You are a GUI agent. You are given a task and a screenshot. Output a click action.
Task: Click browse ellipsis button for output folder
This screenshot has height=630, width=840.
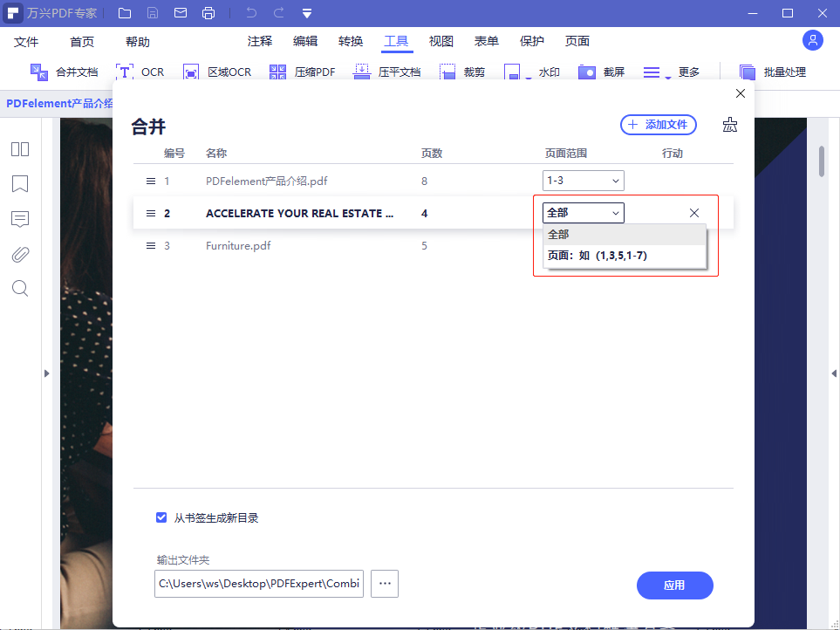click(385, 584)
